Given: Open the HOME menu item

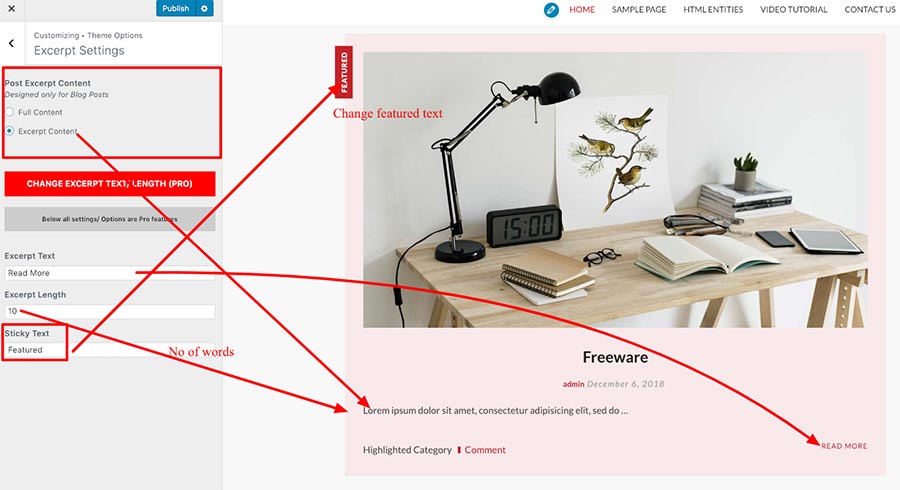Looking at the screenshot, I should coord(581,10).
